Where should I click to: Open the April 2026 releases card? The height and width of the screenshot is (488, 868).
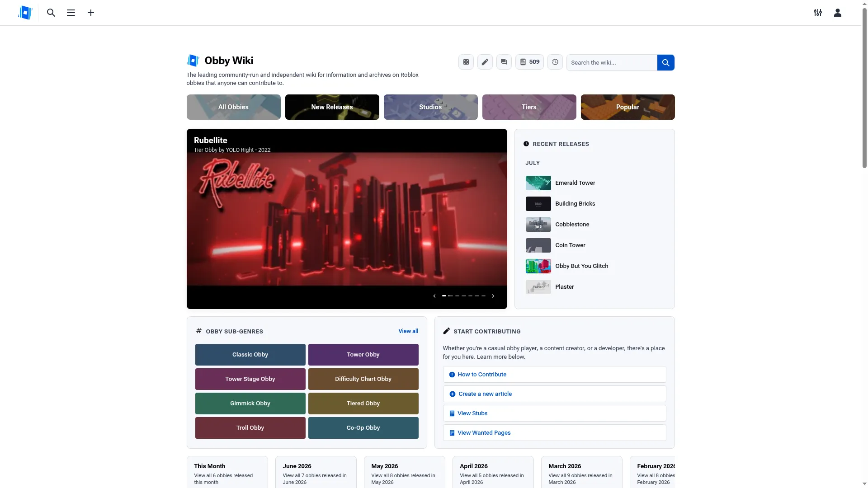coord(493,472)
